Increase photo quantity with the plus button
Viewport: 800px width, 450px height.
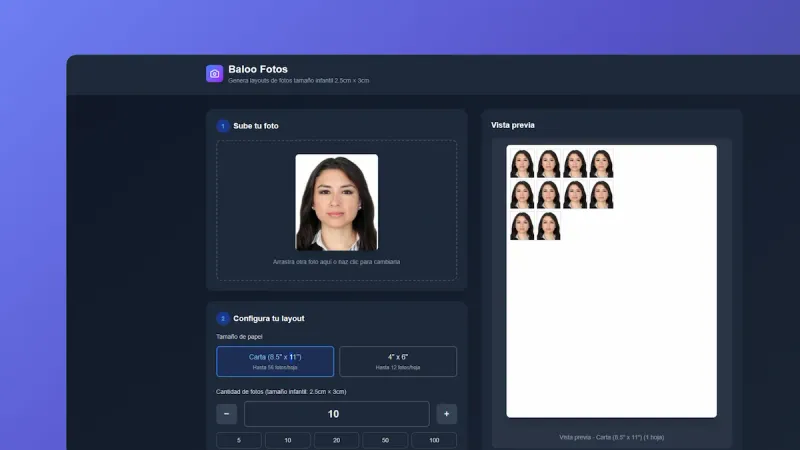pos(447,414)
